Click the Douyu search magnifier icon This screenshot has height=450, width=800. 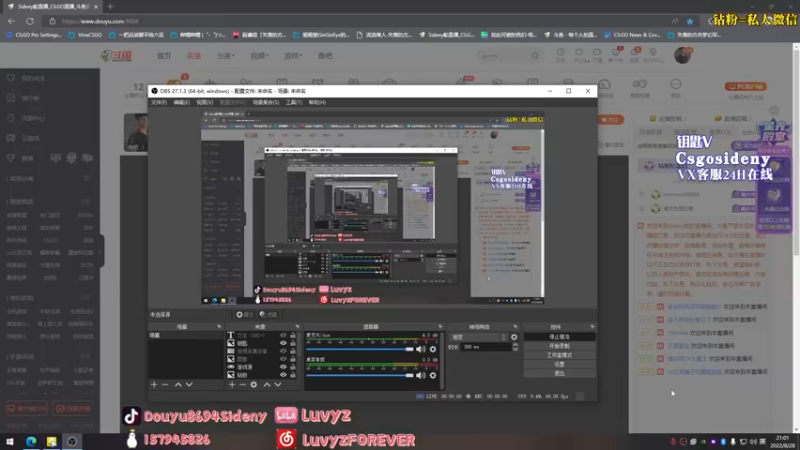click(535, 56)
